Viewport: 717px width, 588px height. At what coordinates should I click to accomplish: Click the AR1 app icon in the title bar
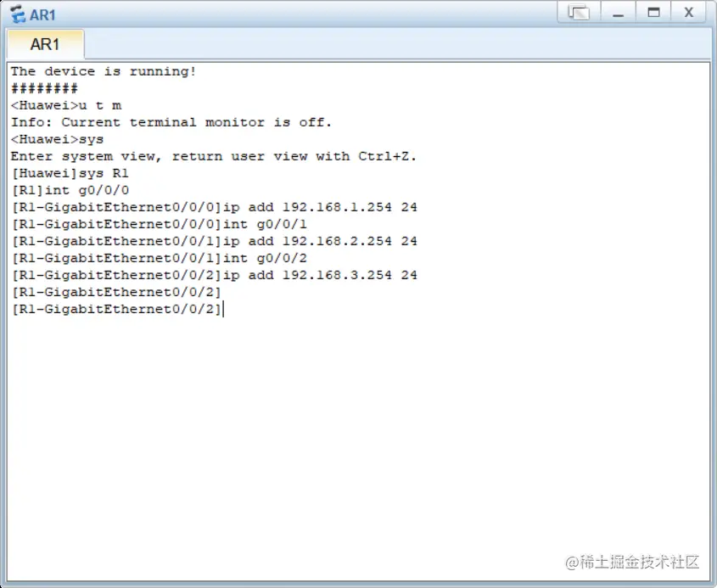pos(18,14)
